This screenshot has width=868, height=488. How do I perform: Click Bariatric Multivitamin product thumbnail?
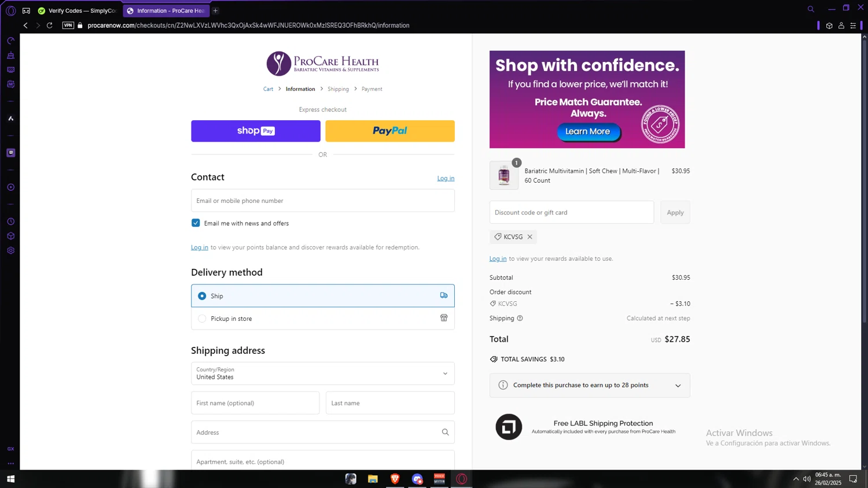pyautogui.click(x=504, y=175)
